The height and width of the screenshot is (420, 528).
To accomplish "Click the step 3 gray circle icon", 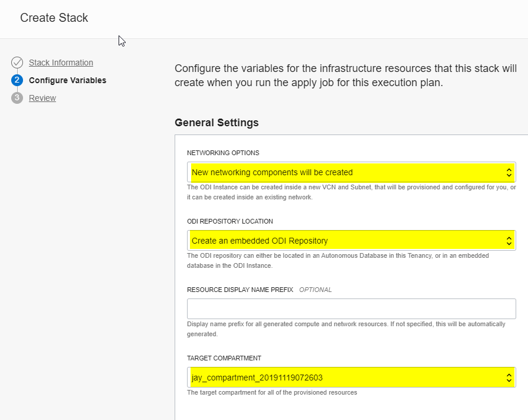I will point(17,98).
